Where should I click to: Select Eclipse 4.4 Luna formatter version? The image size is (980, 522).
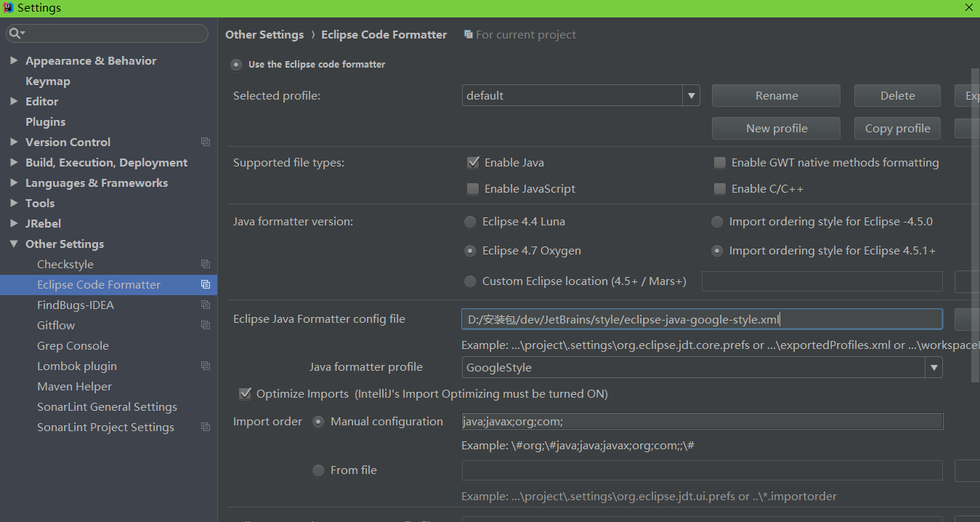tap(470, 222)
